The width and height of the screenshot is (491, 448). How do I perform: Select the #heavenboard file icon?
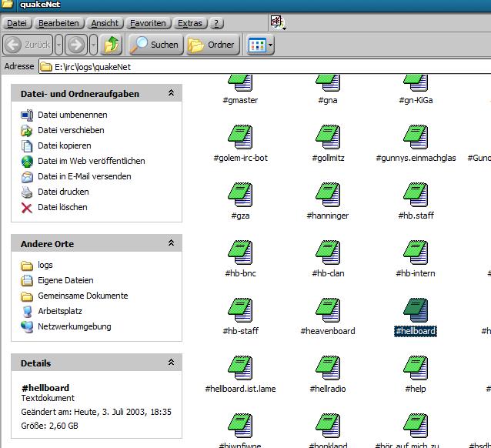pyautogui.click(x=328, y=310)
